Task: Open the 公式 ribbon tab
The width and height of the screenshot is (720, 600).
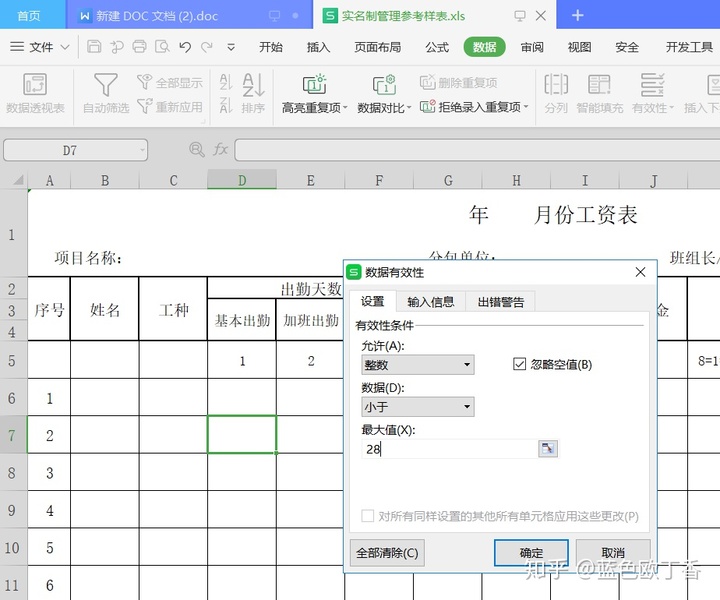Action: (x=437, y=47)
